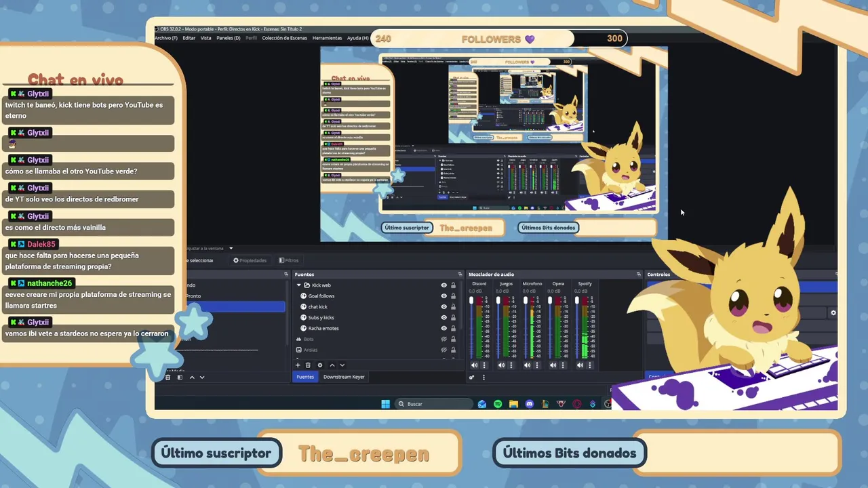Viewport: 868px width, 488px height.
Task: Toggle lock on Racha emotes source
Action: point(453,328)
